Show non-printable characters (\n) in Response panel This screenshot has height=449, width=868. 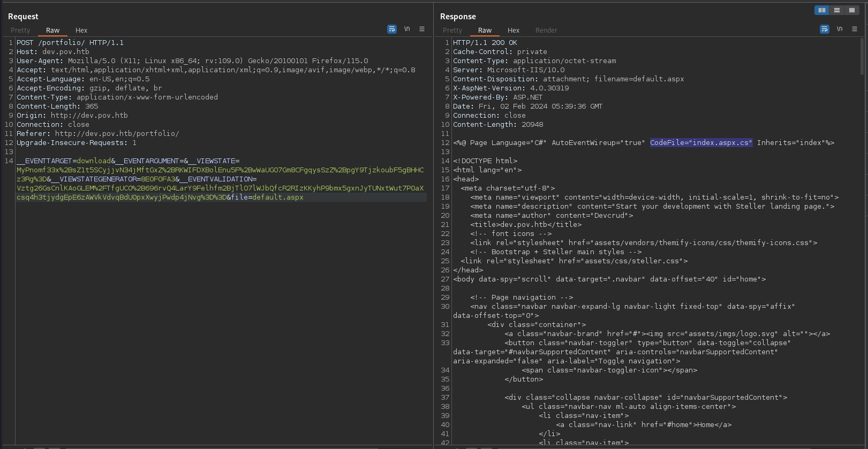pos(840,29)
